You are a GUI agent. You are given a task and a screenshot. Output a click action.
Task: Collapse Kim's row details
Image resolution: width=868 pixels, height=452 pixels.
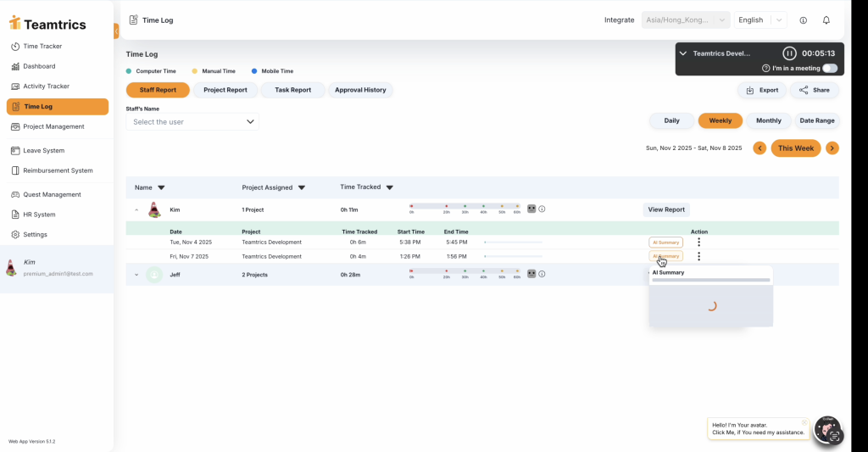[x=136, y=210]
